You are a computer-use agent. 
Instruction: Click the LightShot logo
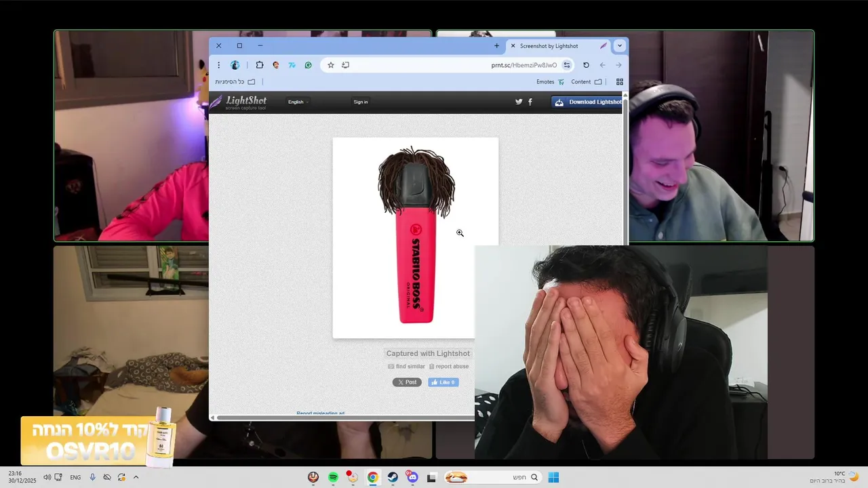click(x=238, y=102)
